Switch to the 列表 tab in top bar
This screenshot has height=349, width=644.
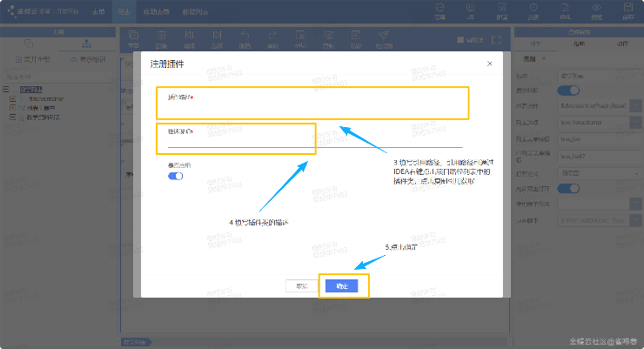pos(124,11)
